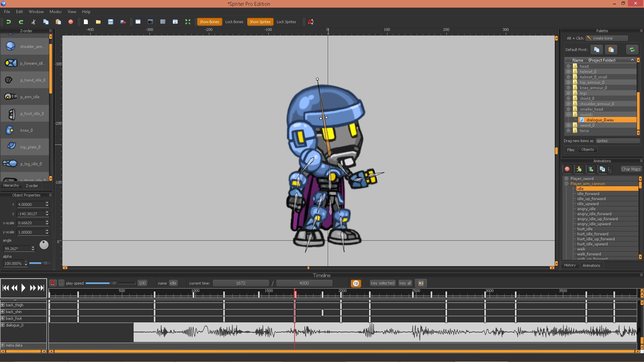Viewport: 644px width, 362px height.
Task: Switch to History tab in bottom panel
Action: [571, 265]
